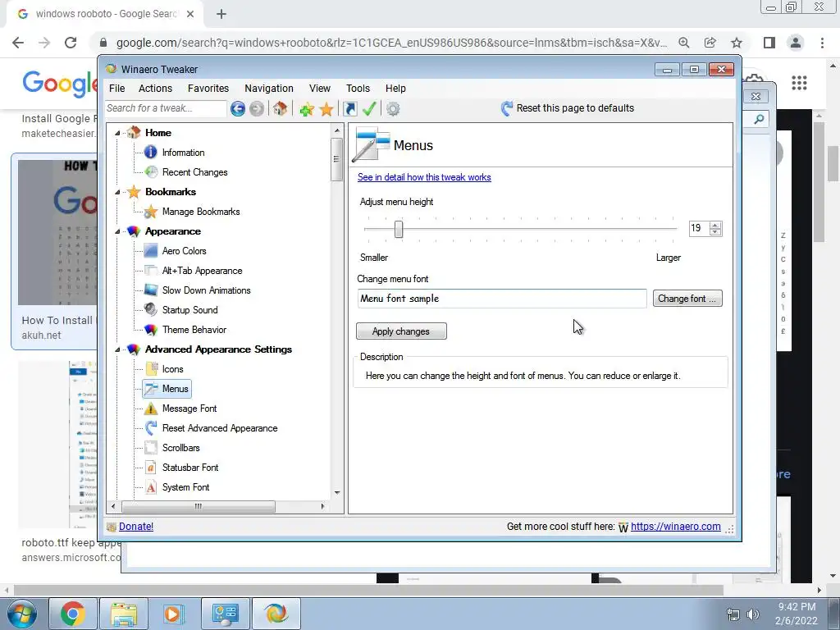Open bookmarks with the orange star icon
Image resolution: width=840 pixels, height=630 pixels.
click(x=326, y=109)
